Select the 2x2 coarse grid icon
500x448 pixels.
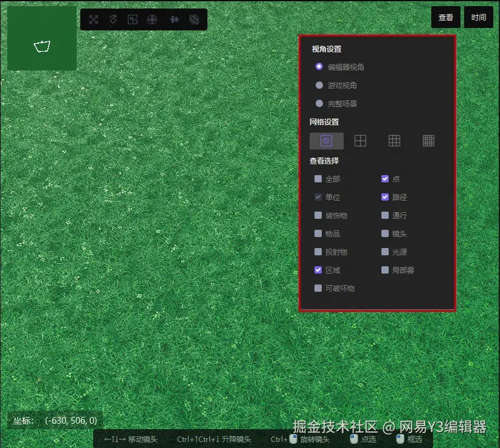pos(360,141)
